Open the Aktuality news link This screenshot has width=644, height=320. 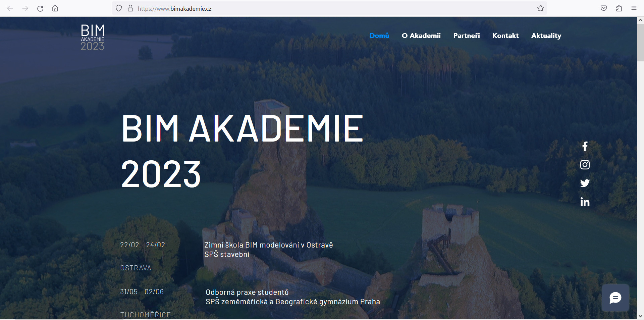546,36
